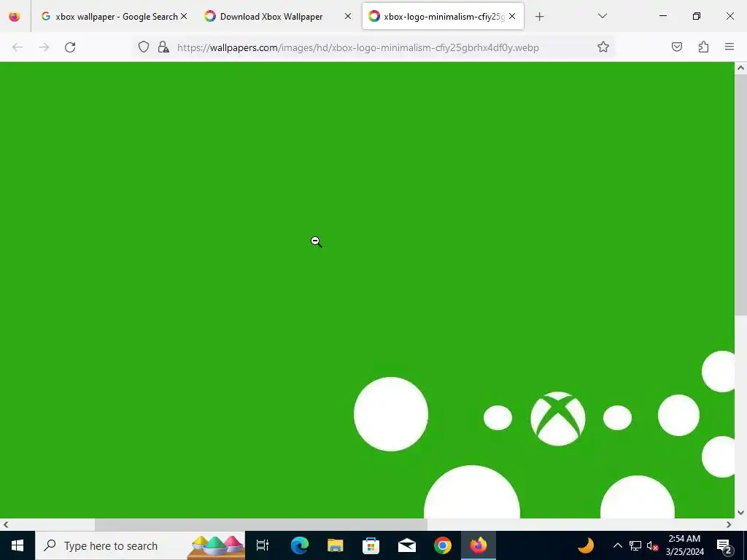Click the muted volume tray icon
Image resolution: width=747 pixels, height=560 pixels.
click(653, 545)
